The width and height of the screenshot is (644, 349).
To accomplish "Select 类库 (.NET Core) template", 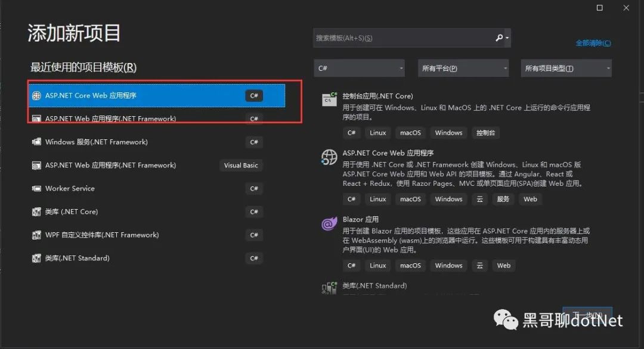I will 147,211.
